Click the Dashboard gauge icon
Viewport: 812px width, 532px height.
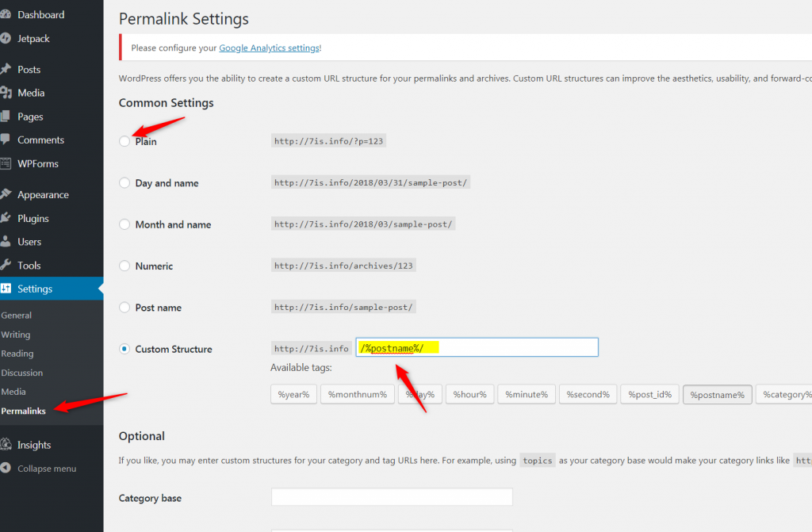6,14
